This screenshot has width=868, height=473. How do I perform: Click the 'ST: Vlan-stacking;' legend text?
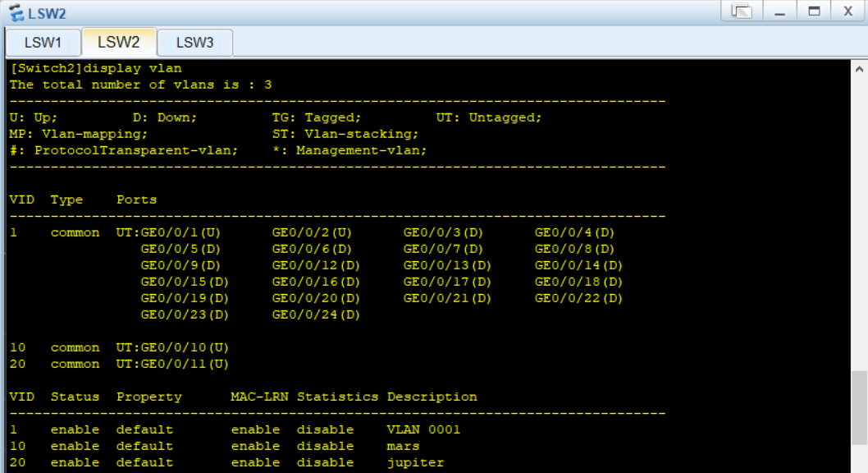pos(345,134)
